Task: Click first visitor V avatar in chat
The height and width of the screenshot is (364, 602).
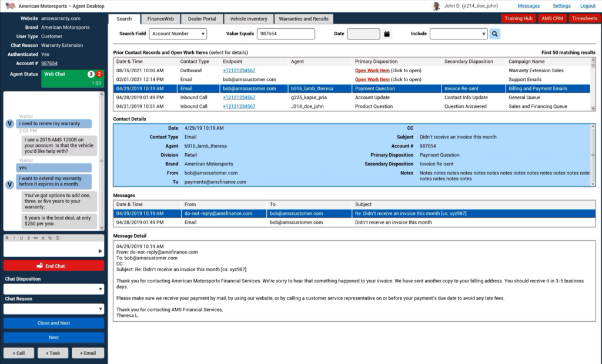Action: pyautogui.click(x=9, y=123)
